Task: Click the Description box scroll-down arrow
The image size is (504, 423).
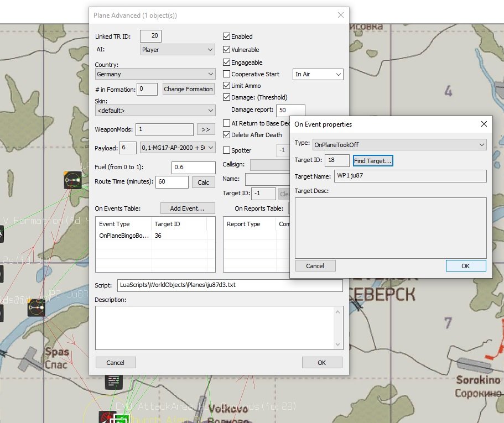Action: (337, 344)
